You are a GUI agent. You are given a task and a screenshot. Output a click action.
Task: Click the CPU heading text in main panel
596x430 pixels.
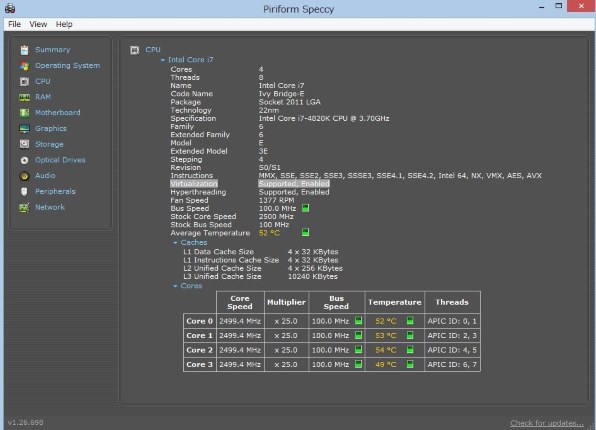pos(153,50)
